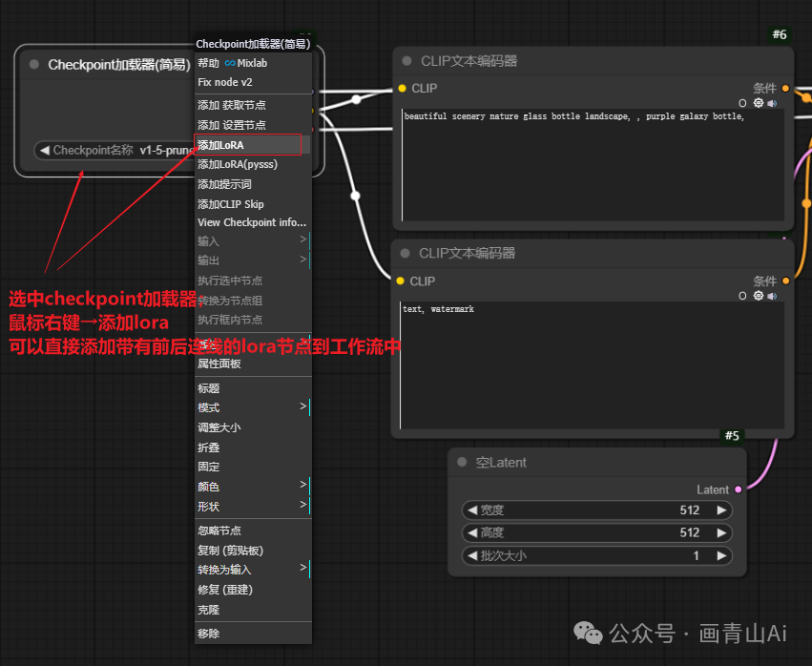The height and width of the screenshot is (666, 812).
Task: Click the circle O icon in the top CLIP encoder
Action: pyautogui.click(x=742, y=103)
